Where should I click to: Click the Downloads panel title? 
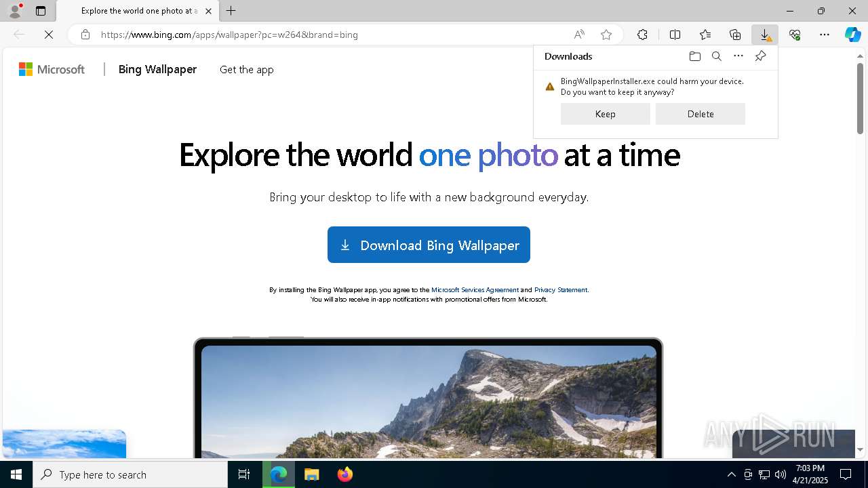[x=568, y=56]
